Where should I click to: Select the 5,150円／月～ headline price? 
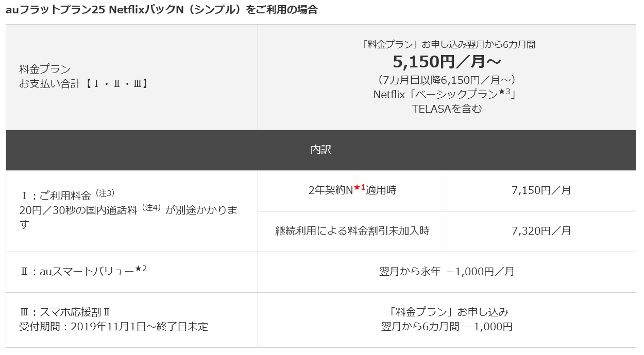(447, 62)
